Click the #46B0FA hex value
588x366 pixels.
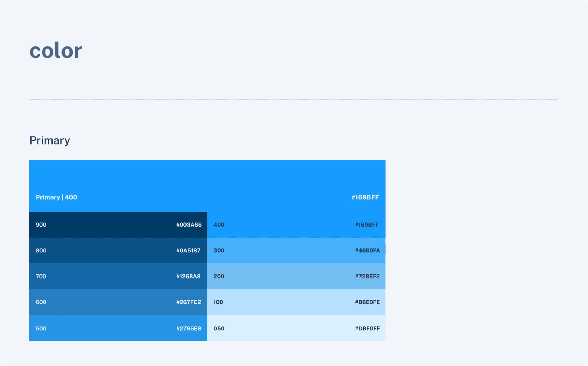[367, 250]
